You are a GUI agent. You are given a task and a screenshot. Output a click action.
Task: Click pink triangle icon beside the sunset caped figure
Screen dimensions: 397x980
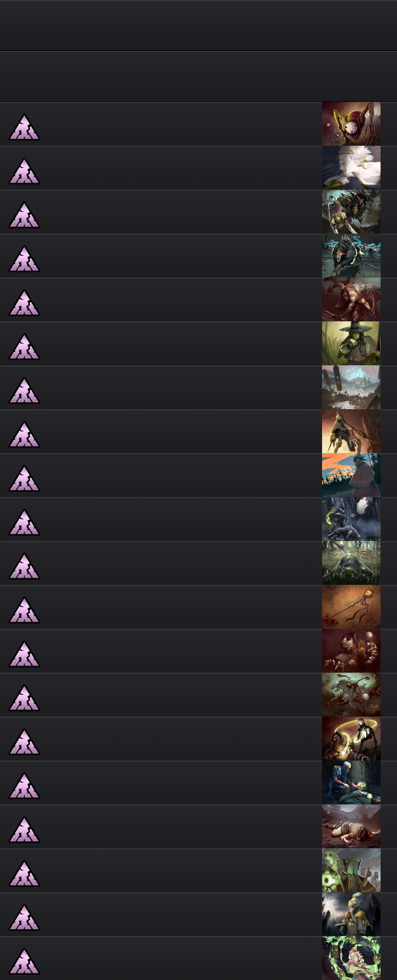25,479
